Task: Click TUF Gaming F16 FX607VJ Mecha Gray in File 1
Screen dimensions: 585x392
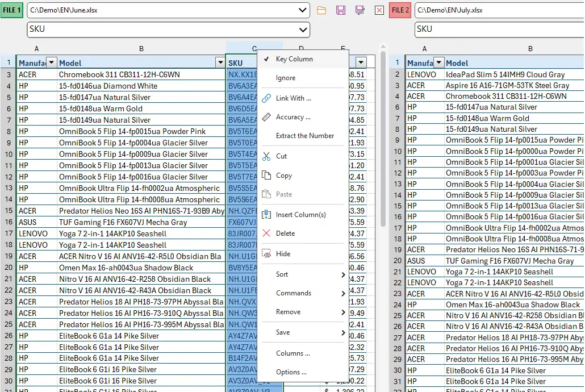Action: coord(141,222)
